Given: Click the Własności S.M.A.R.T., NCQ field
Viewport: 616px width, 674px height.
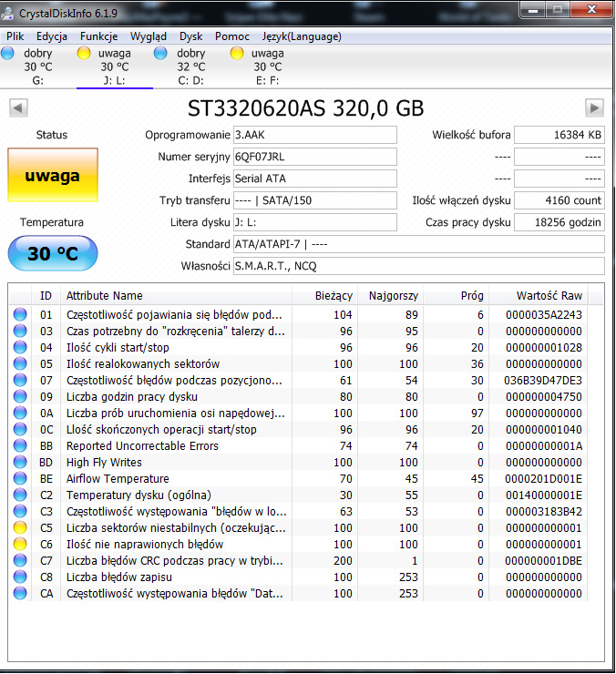Looking at the screenshot, I should 418,266.
